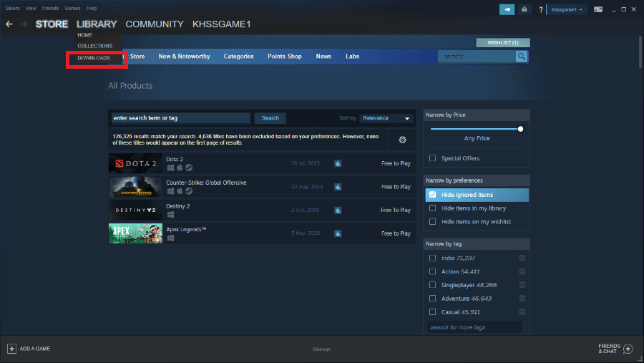Check Hide items in my library
The image size is (644, 363).
(x=432, y=208)
